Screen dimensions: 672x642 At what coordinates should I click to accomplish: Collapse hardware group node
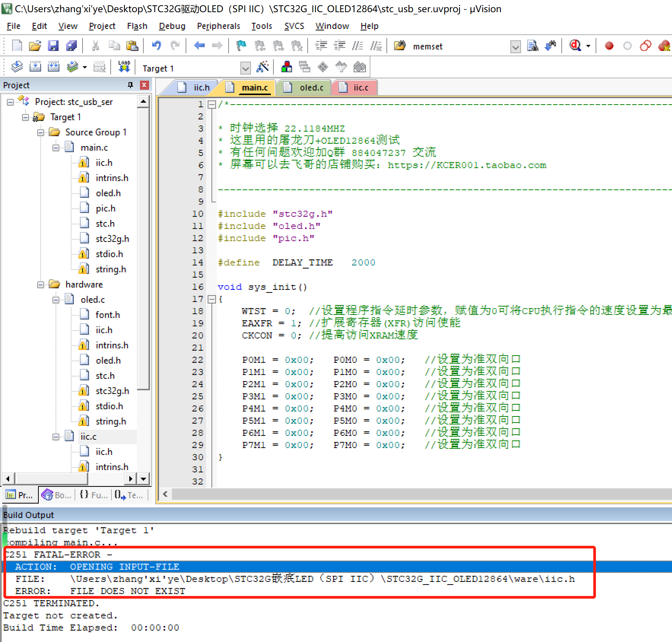tap(41, 284)
